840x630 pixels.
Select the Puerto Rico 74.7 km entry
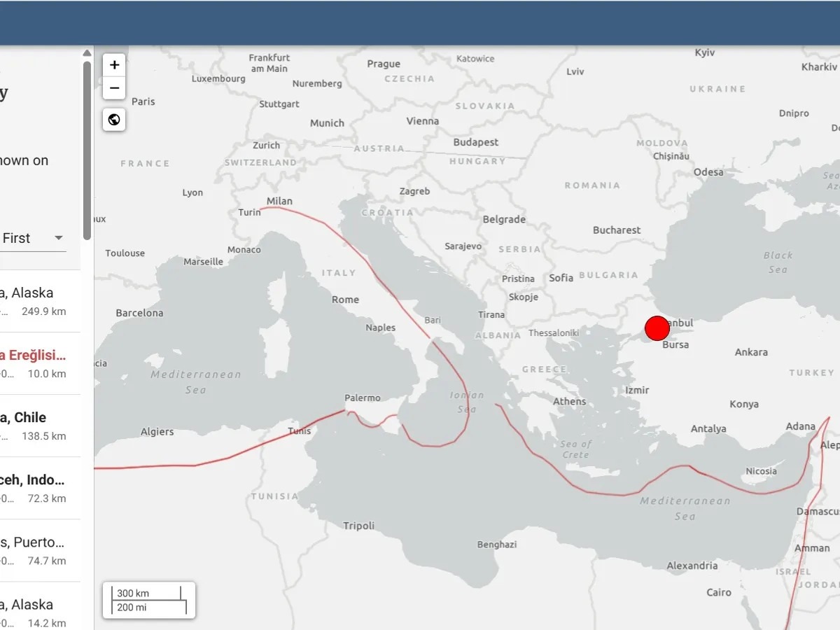(35, 550)
